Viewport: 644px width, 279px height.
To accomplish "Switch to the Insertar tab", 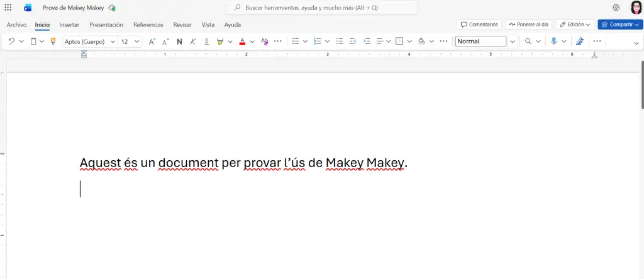I will (69, 25).
